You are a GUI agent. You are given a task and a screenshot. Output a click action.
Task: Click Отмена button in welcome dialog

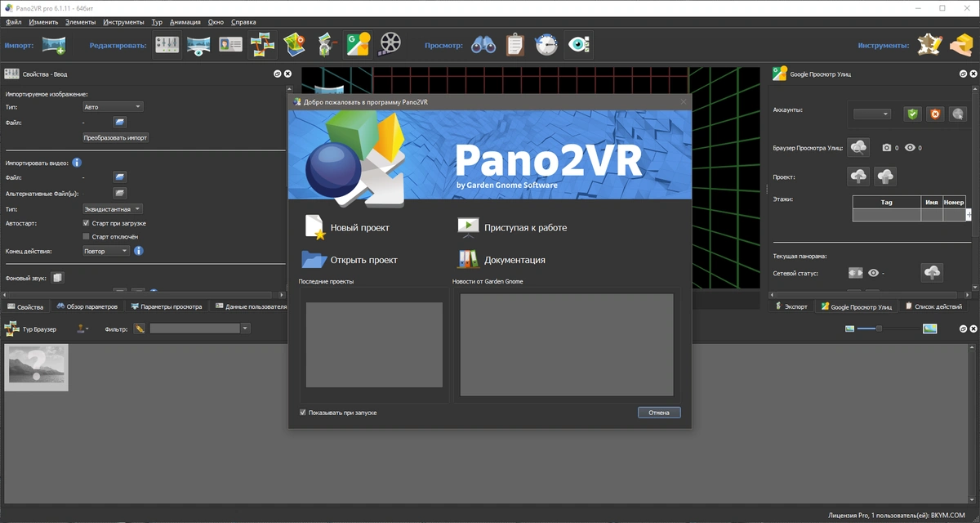click(x=659, y=413)
